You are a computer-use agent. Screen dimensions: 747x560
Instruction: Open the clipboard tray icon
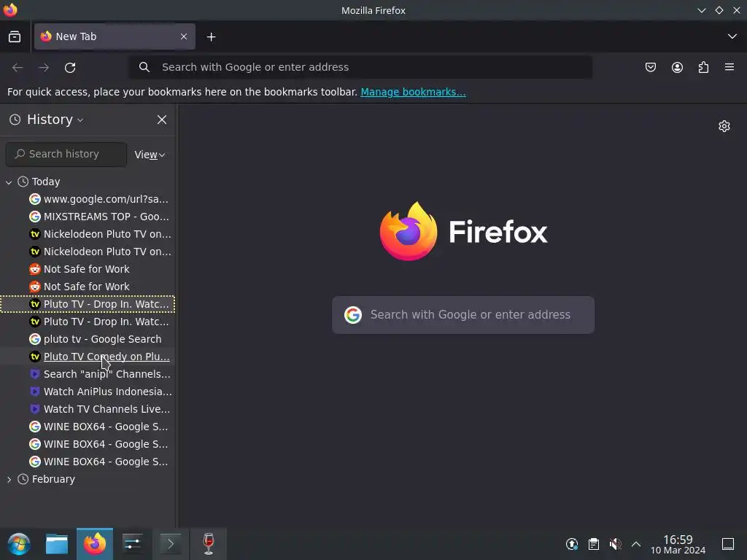point(594,544)
